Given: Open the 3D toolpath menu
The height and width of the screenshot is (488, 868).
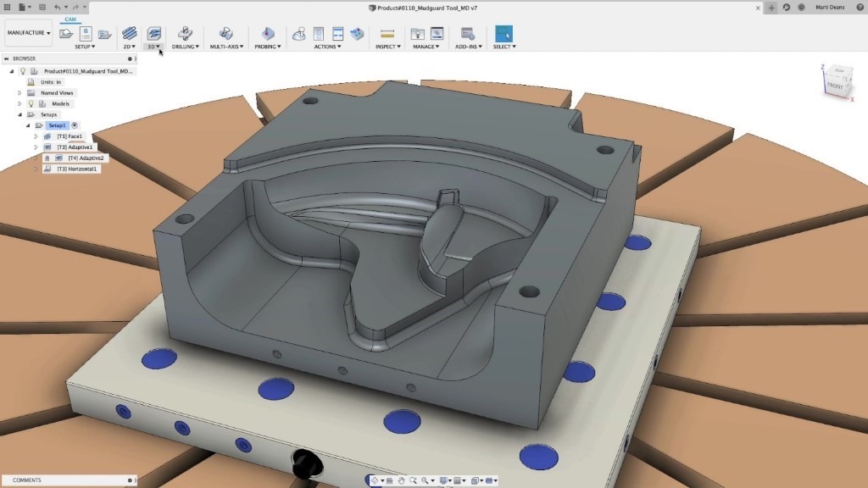Looking at the screenshot, I should pyautogui.click(x=153, y=47).
